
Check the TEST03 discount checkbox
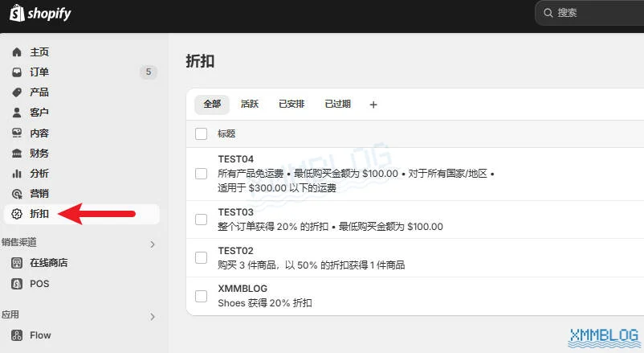pos(201,220)
